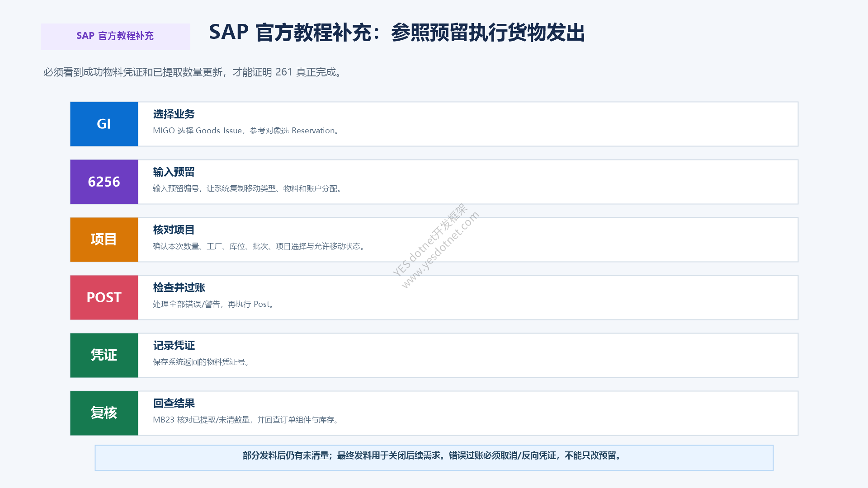
Task: Click the red 'POST' step block
Action: pos(104,297)
